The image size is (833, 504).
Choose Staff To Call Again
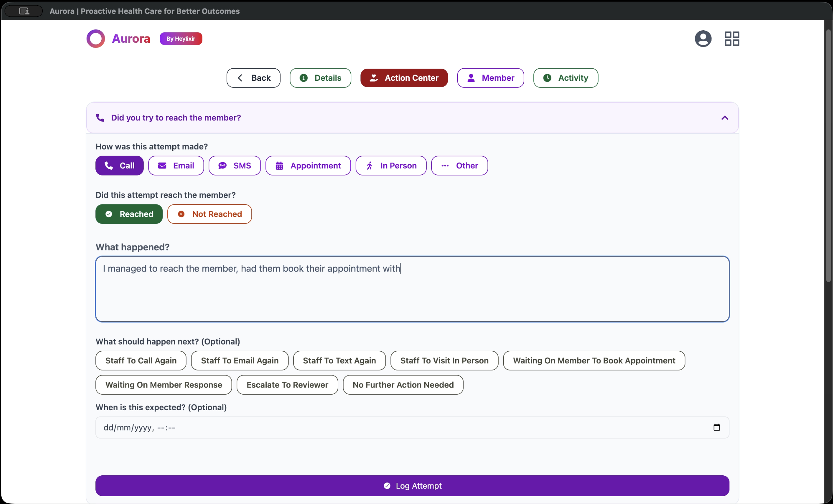[x=141, y=361]
